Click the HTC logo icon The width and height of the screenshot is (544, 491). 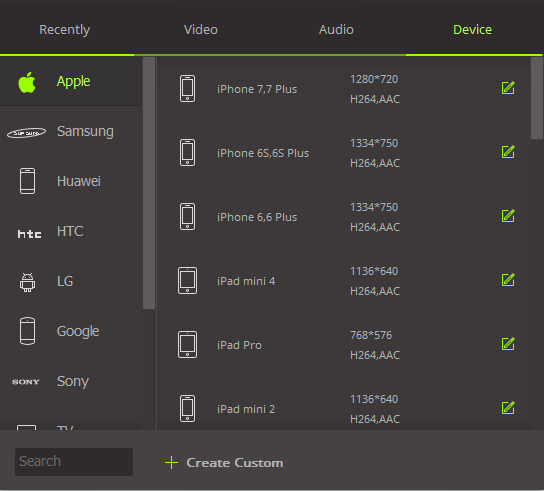coord(29,234)
